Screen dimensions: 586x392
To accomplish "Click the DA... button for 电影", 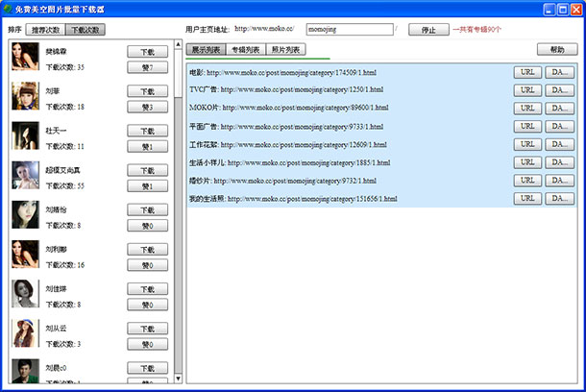I will coord(559,72).
